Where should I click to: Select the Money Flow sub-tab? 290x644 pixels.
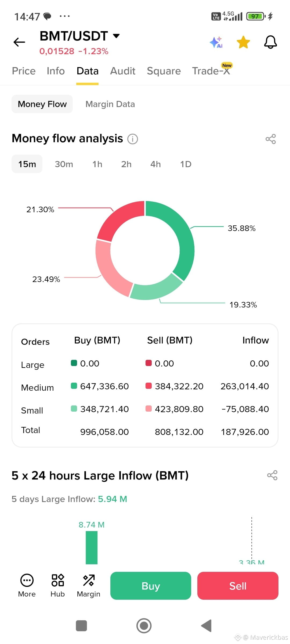click(x=42, y=104)
